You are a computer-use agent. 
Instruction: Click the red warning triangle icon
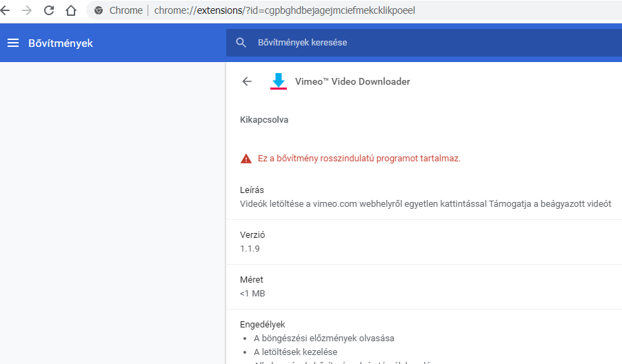tap(246, 159)
